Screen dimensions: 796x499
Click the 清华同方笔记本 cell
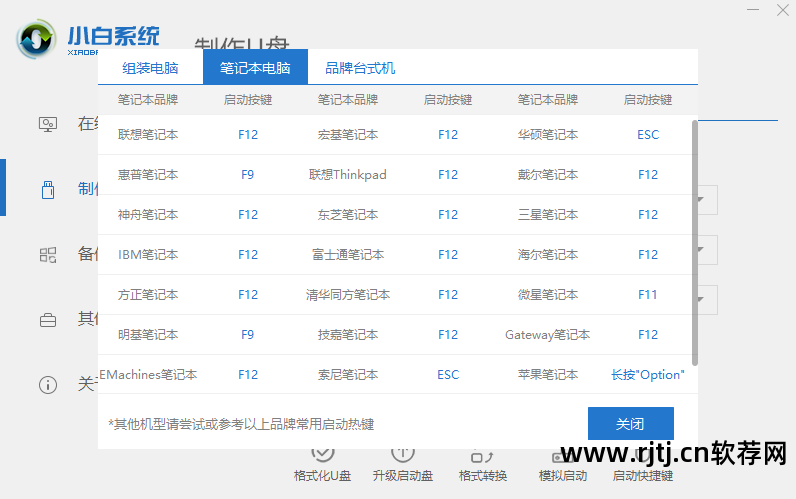348,294
